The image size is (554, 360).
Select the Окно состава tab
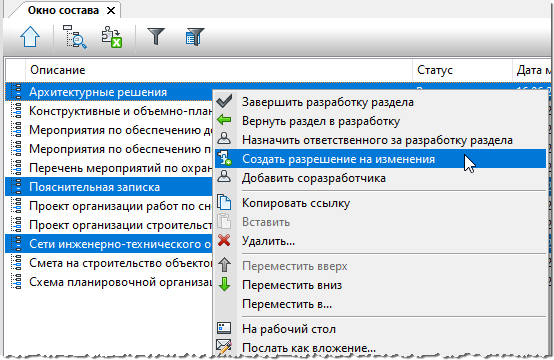point(63,11)
